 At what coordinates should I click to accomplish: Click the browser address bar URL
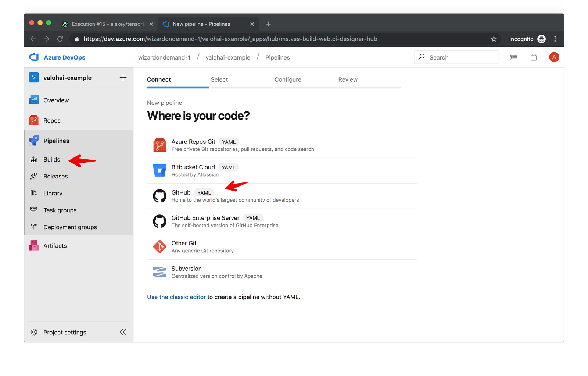(230, 39)
